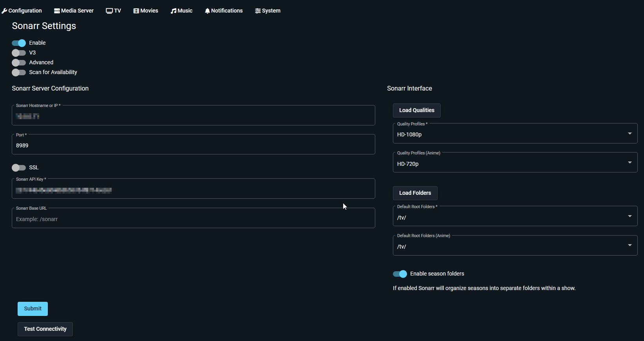Click the Music note icon
Screen dimensions: 644x341
pyautogui.click(x=173, y=11)
